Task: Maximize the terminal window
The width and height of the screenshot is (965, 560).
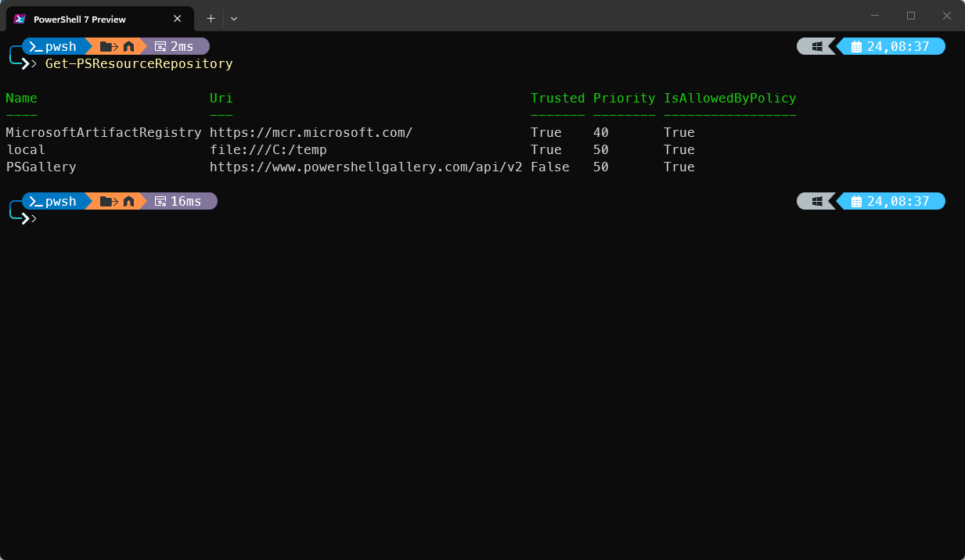Action: click(911, 16)
